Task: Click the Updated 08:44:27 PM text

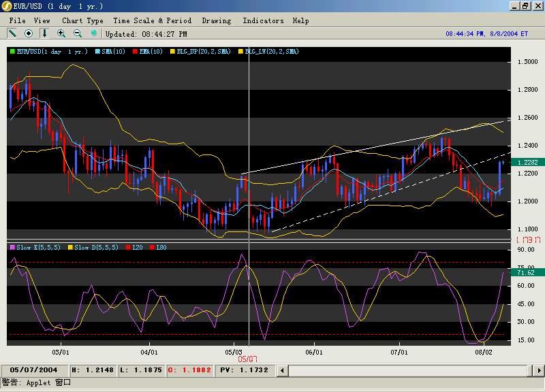Action: [x=146, y=34]
